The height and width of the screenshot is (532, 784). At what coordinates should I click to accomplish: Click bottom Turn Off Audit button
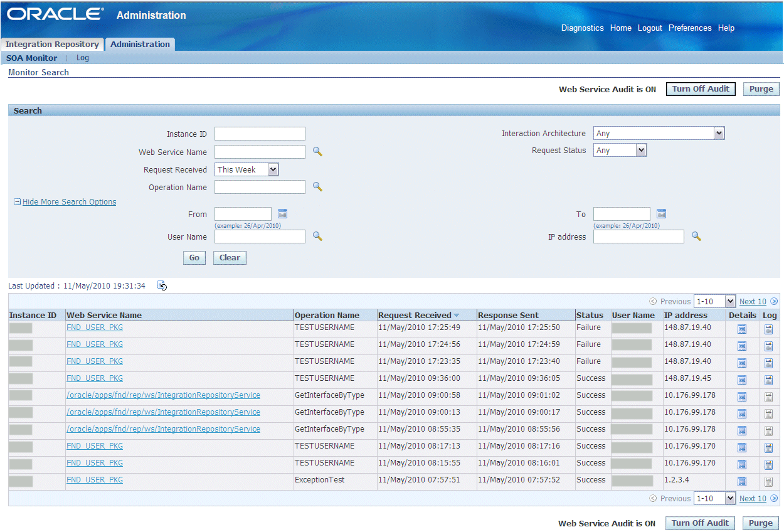pyautogui.click(x=701, y=523)
